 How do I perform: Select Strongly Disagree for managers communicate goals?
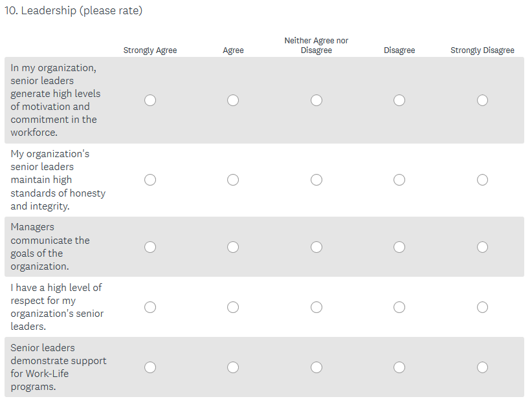pyautogui.click(x=482, y=247)
